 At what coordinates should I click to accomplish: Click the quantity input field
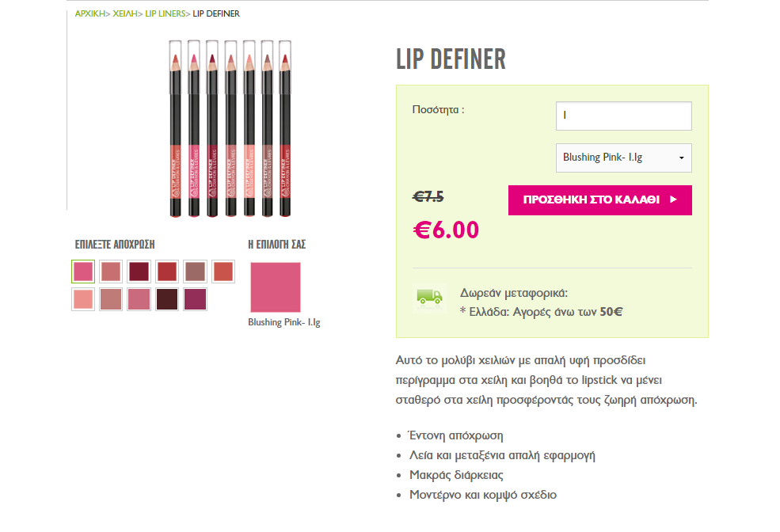[x=623, y=116]
